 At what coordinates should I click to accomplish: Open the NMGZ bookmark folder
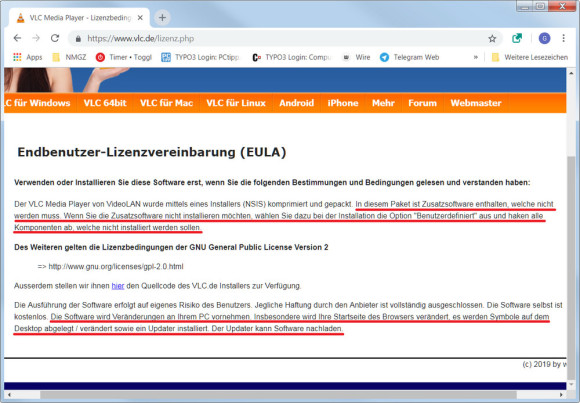click(69, 57)
